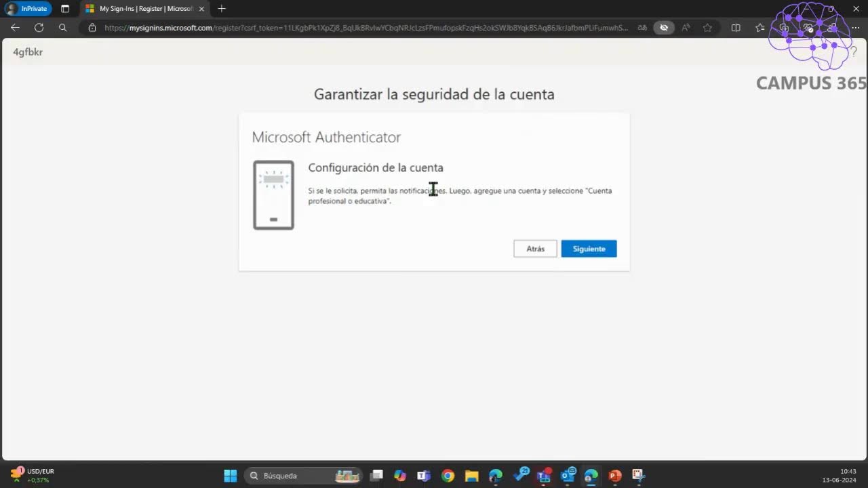The image size is (868, 488).
Task: Open the Favorites list icon
Action: 759,28
